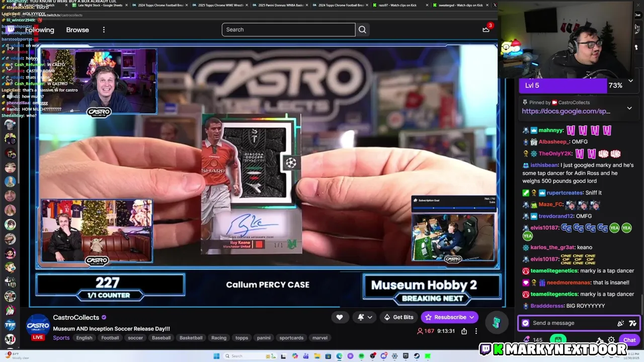This screenshot has width=644, height=362.
Task: Click the TFF channel in followed sidebar
Action: (10, 325)
